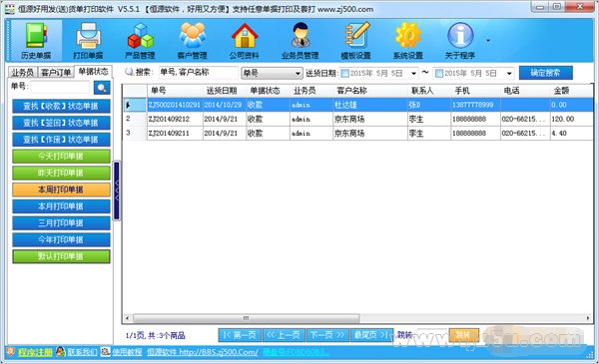Screen dimensions: 599x364
Task: Show 三月打印单据
Action: (x=61, y=223)
